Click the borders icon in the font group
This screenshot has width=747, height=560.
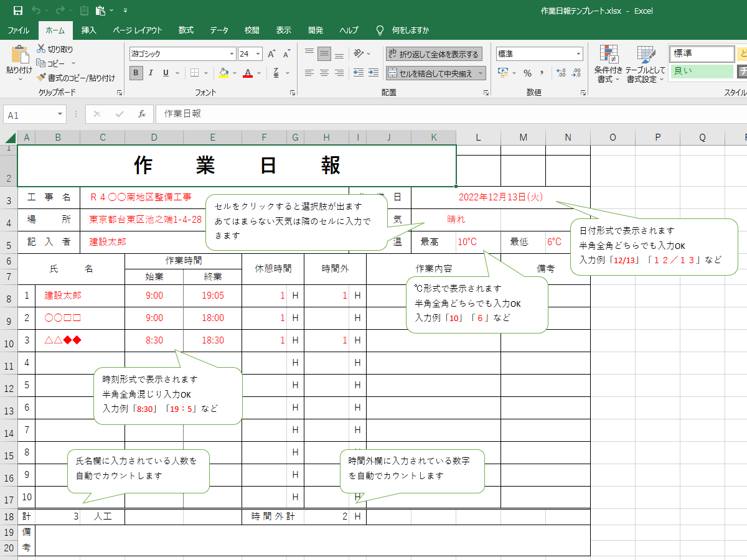[194, 73]
